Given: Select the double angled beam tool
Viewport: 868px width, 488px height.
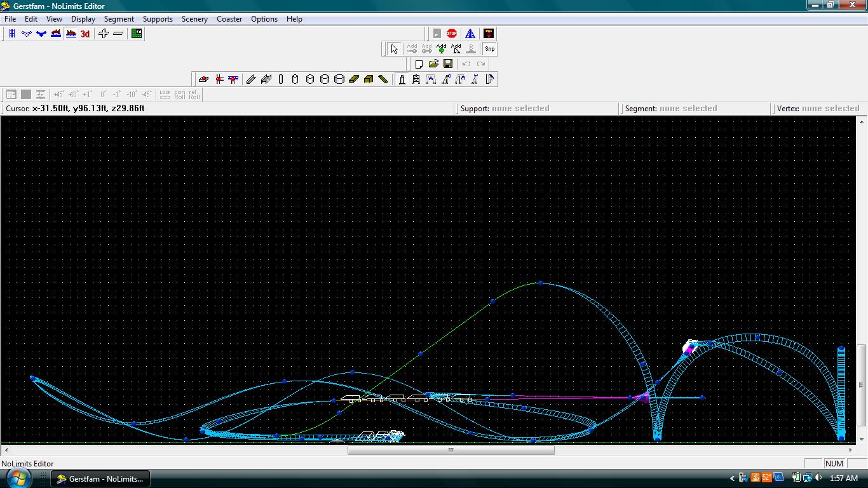Looking at the screenshot, I should tap(266, 79).
